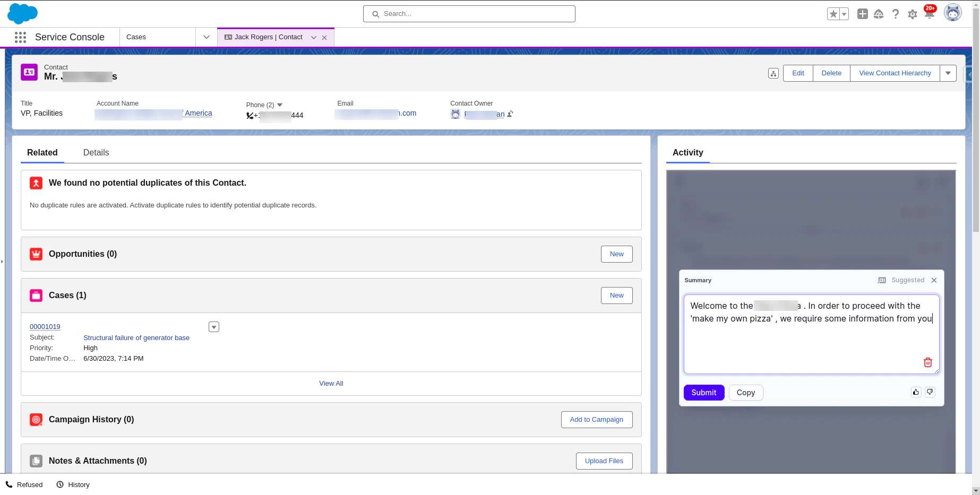
Task: Click the thumbs up feedback icon
Action: pos(916,392)
